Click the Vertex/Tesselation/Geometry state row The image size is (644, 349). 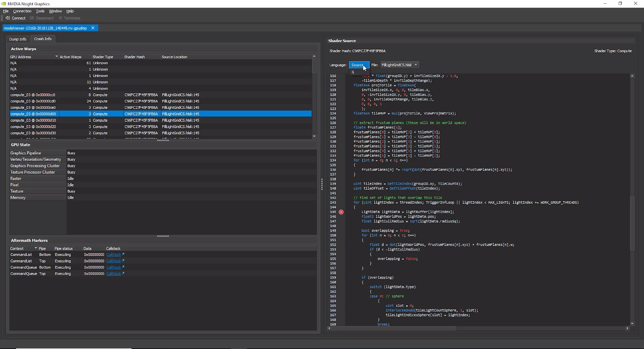coord(163,160)
